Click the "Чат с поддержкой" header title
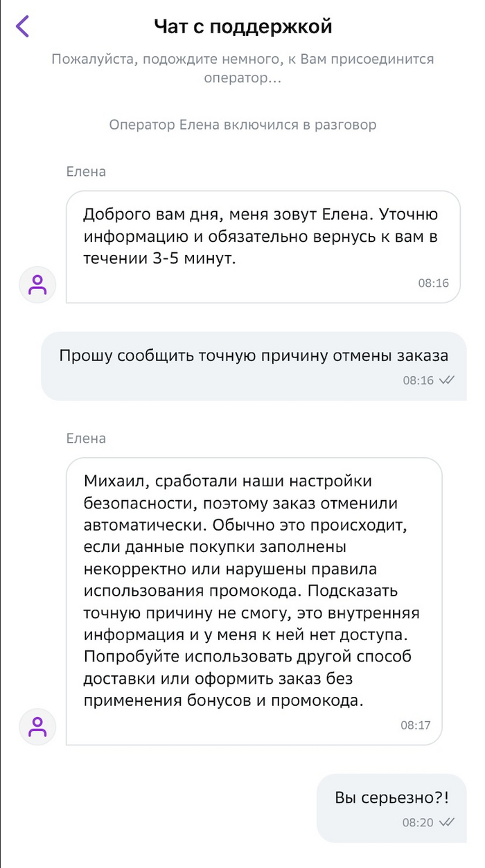485x868 pixels. click(x=242, y=27)
